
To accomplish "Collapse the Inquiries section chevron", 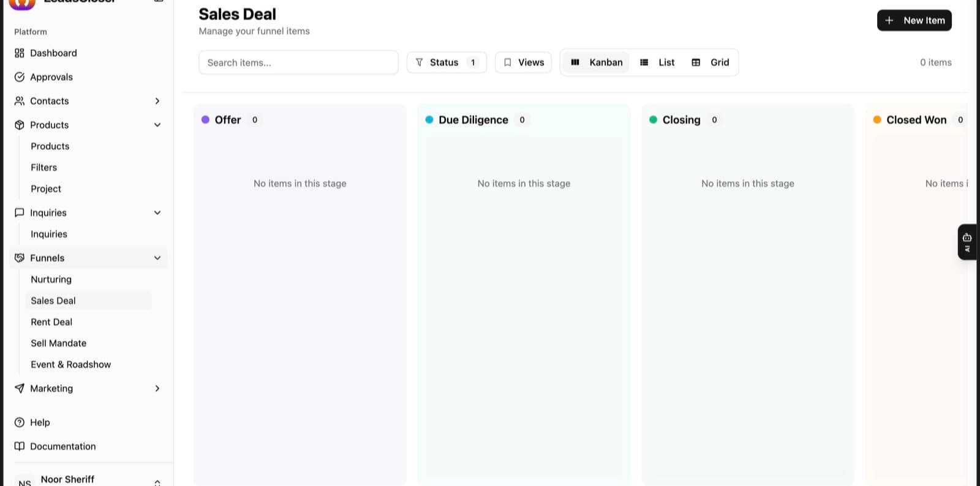I will 157,212.
